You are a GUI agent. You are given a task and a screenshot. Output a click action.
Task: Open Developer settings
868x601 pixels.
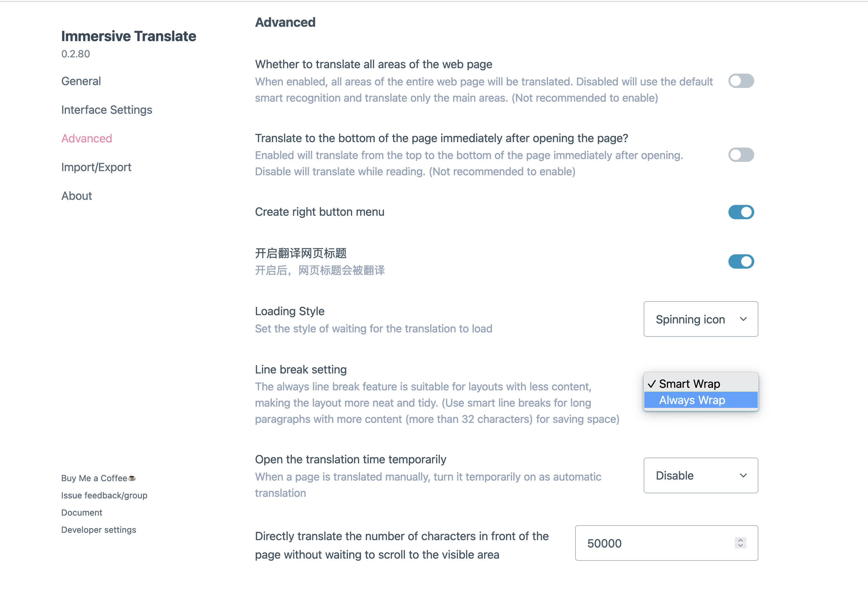tap(98, 529)
